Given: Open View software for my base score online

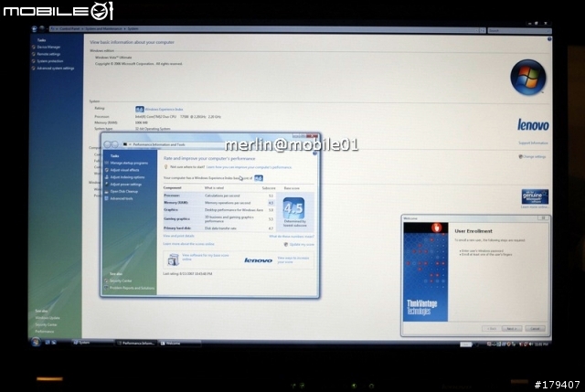Looking at the screenshot, I should [x=205, y=257].
